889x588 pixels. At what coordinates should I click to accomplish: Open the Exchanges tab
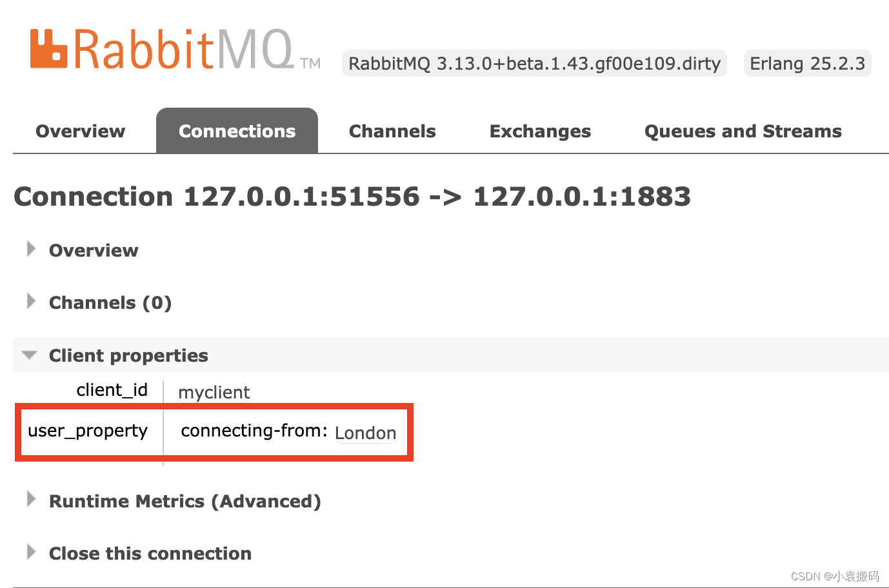click(540, 131)
